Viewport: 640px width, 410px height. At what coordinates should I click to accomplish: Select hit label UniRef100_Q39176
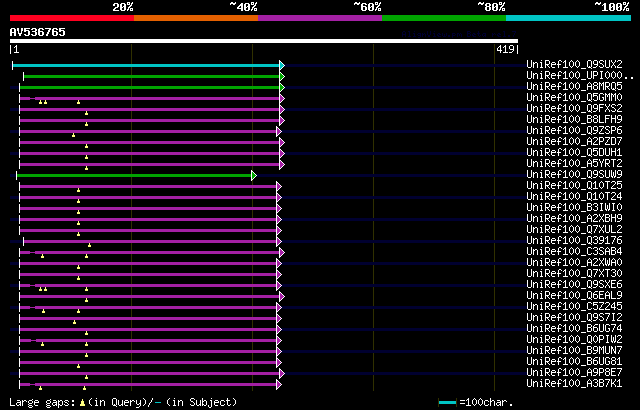(x=574, y=241)
